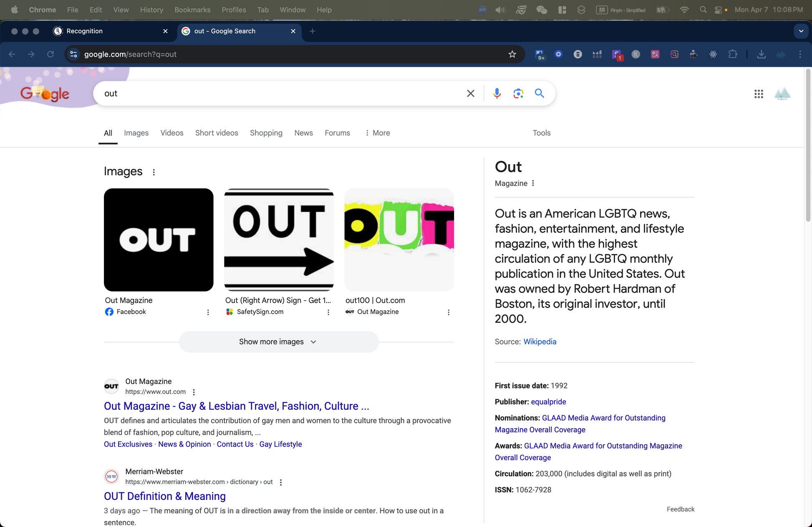Click the blue magnifier search button
This screenshot has width=812, height=527.
coord(540,93)
